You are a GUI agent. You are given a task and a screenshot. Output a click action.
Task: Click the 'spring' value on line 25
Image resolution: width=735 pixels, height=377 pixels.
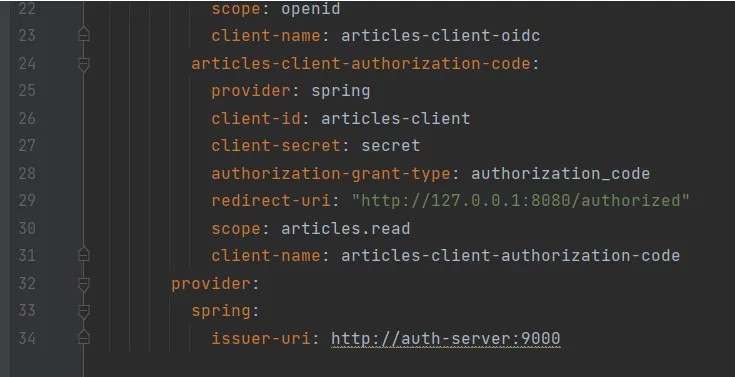[x=341, y=90]
